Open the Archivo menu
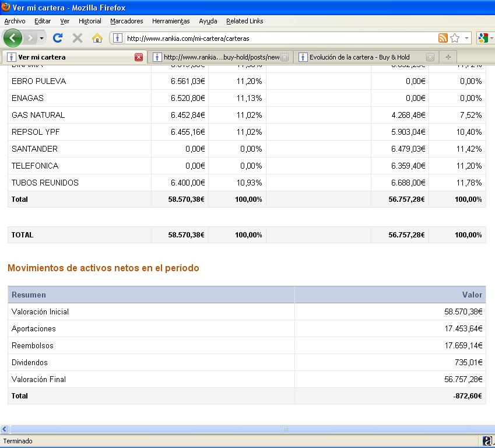Image resolution: width=495 pixels, height=448 pixels. 15,21
